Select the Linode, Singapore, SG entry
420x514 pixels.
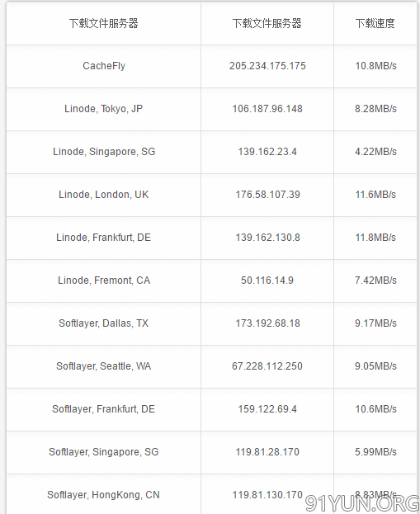[x=104, y=152]
